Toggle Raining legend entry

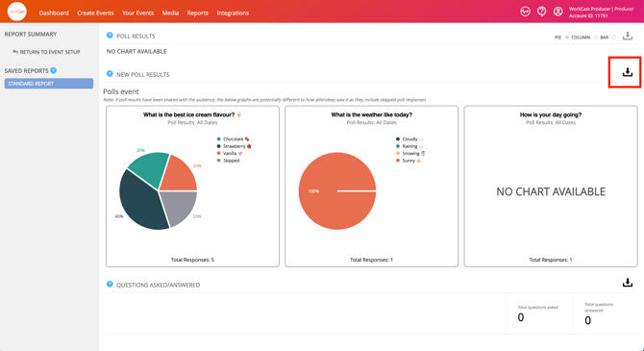(x=409, y=146)
